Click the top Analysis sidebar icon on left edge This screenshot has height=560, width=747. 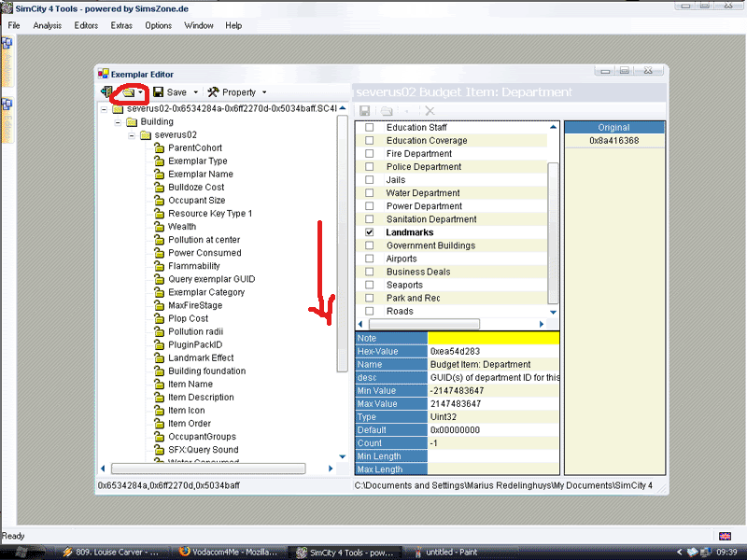tap(7, 44)
